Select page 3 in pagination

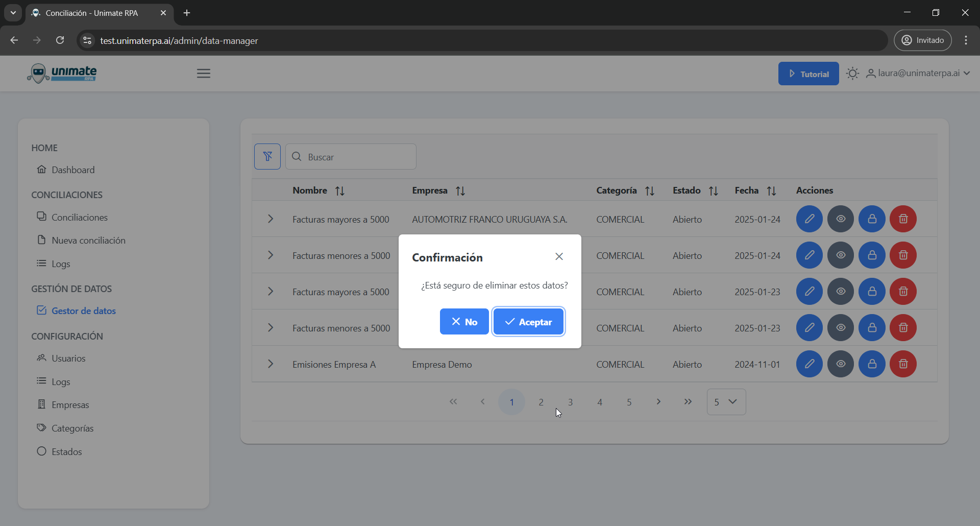(571, 402)
